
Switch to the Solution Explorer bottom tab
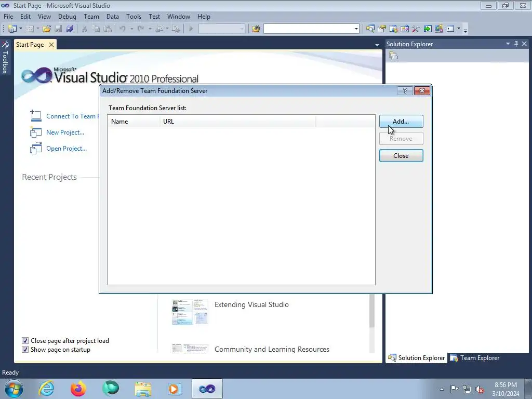[416, 357]
